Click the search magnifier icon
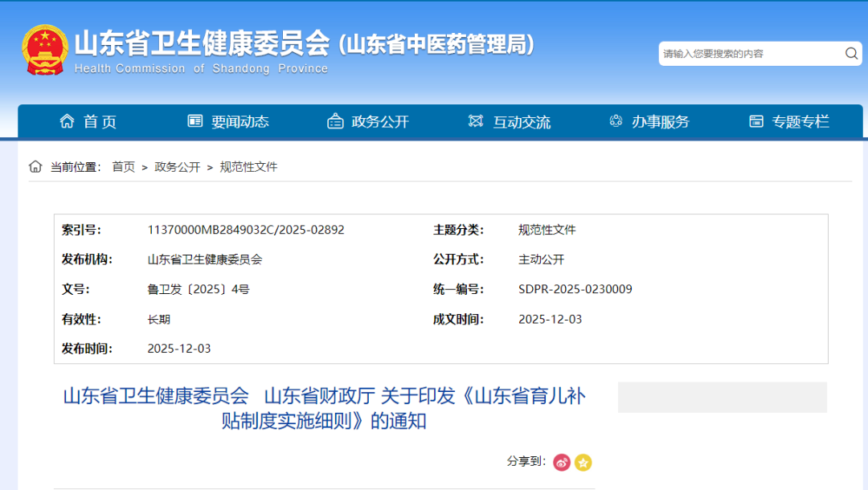Screen dimensions: 868x490 click(851, 53)
